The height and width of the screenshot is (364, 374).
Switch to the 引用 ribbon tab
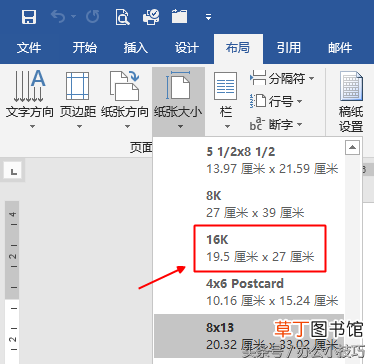click(289, 48)
